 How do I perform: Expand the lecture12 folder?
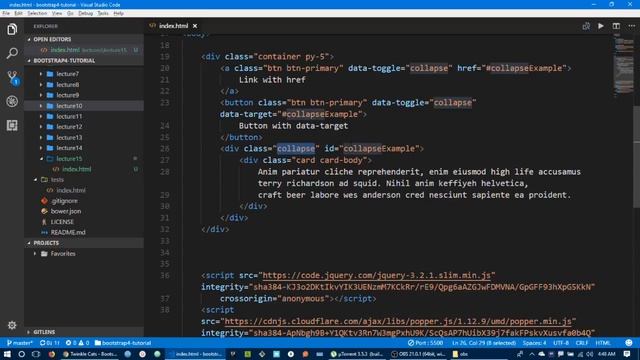pos(84,127)
